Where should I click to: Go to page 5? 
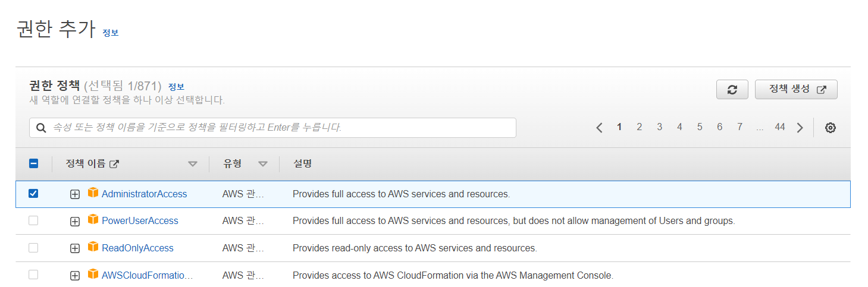click(700, 127)
